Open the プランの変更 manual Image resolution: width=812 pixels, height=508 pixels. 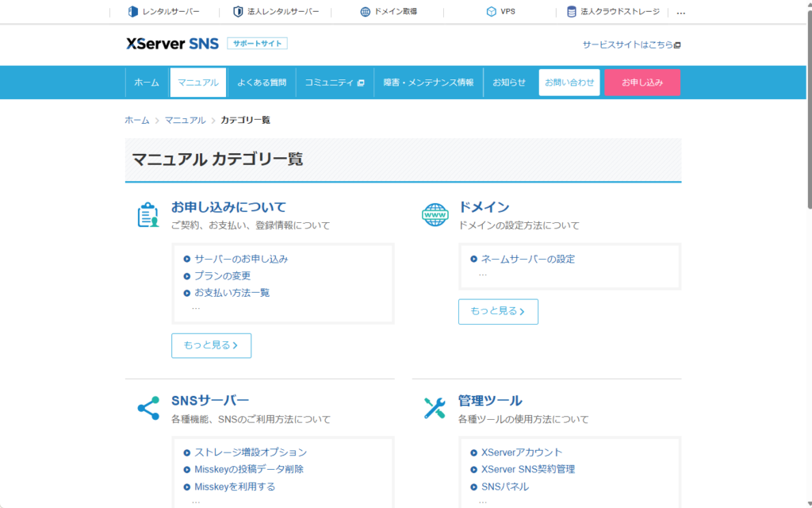coord(222,275)
